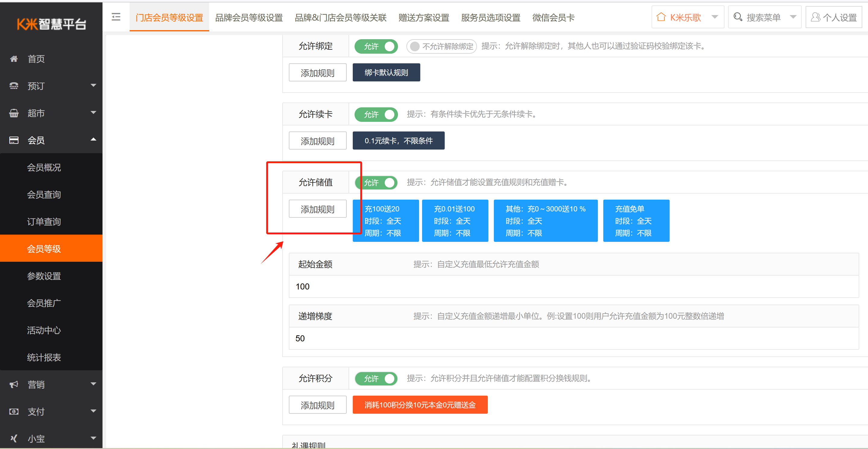Toggle the 不允许解除绑定 switch

(441, 46)
